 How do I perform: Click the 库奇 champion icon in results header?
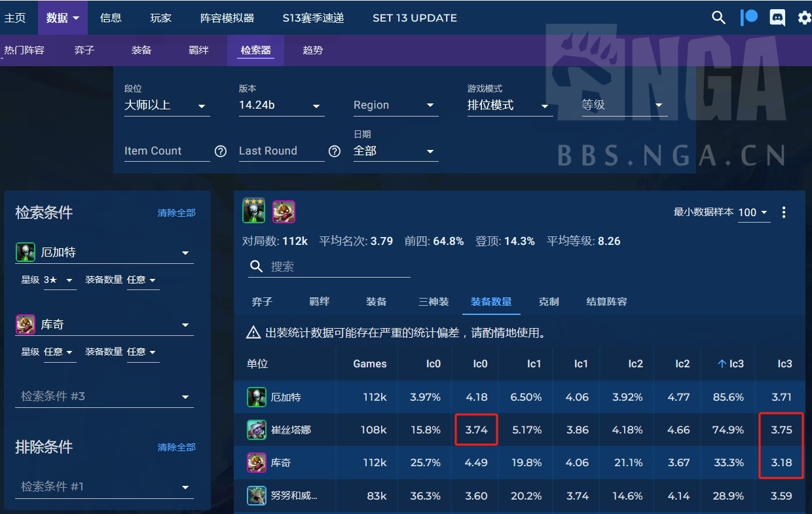coord(284,211)
